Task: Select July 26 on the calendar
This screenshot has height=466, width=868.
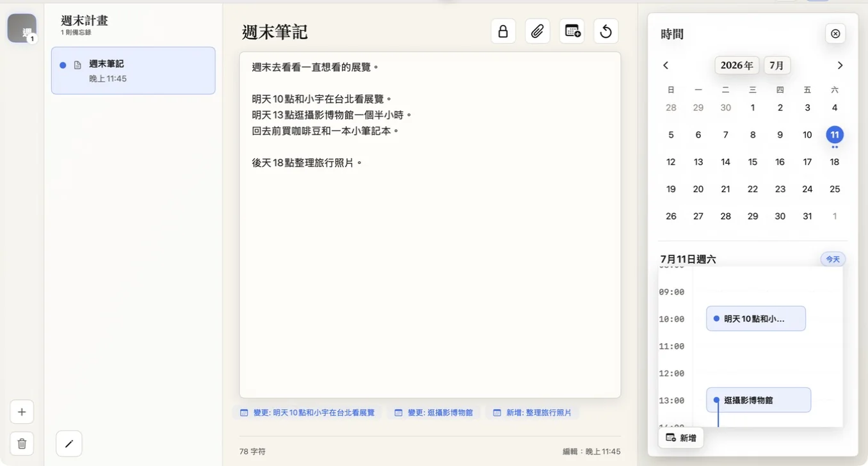Action: point(671,216)
